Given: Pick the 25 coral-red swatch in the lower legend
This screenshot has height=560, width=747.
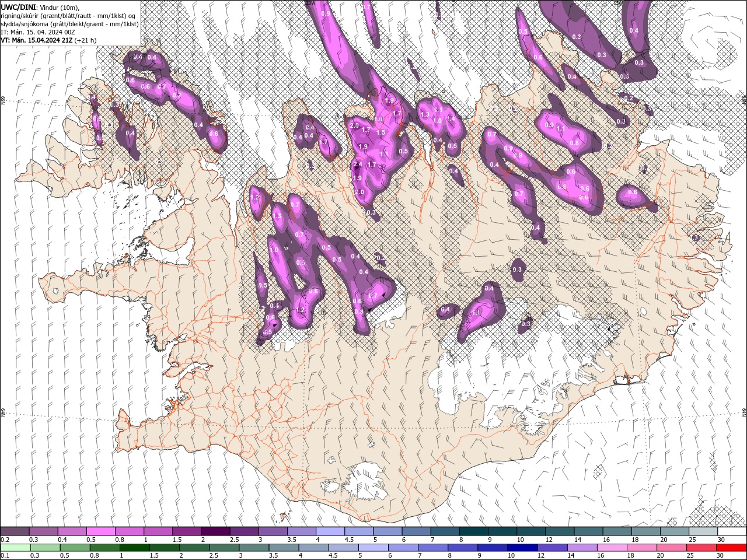Looking at the screenshot, I should pos(701,548).
